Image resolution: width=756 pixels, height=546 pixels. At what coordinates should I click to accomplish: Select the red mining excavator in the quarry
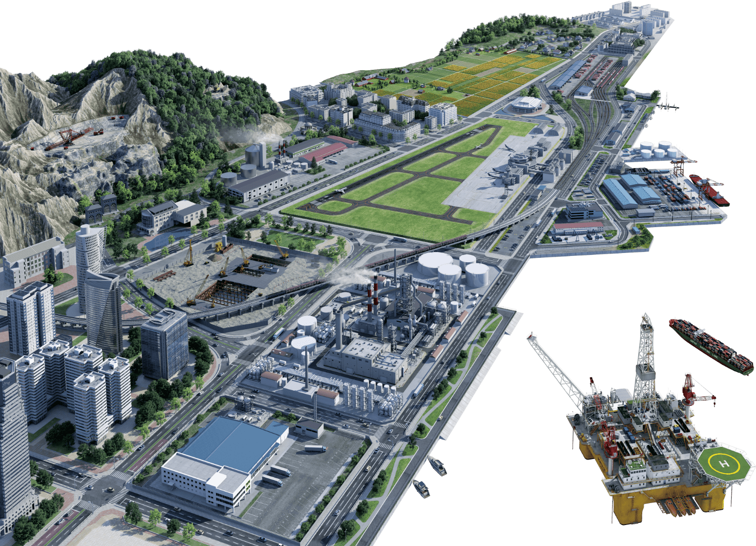tap(68, 138)
